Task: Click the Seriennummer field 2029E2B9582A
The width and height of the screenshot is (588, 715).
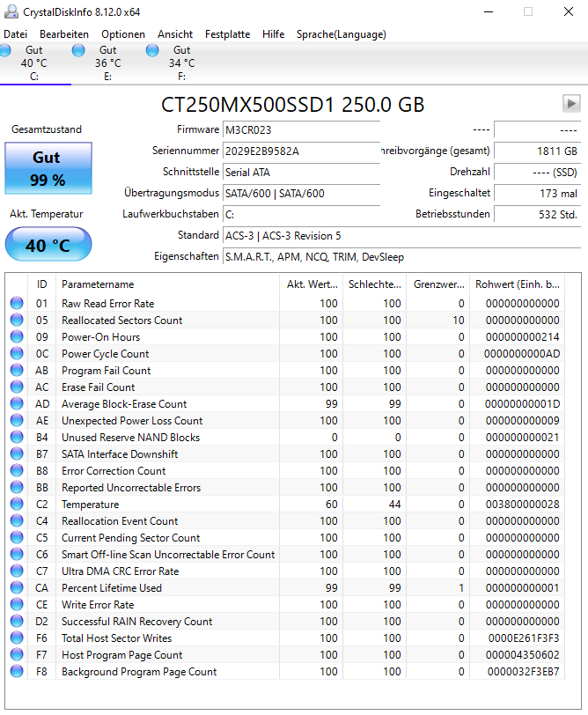Action: click(x=301, y=151)
